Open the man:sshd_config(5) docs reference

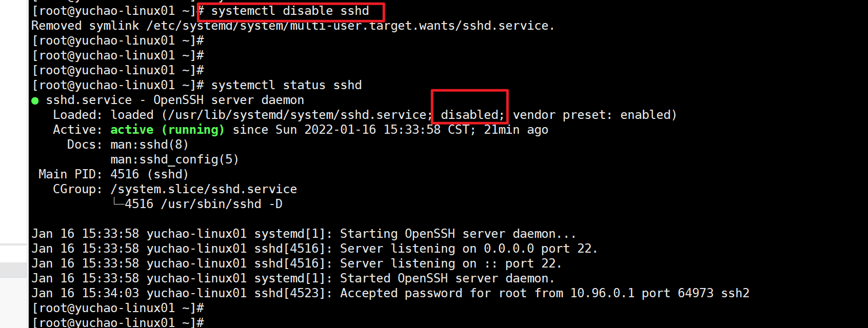(174, 159)
